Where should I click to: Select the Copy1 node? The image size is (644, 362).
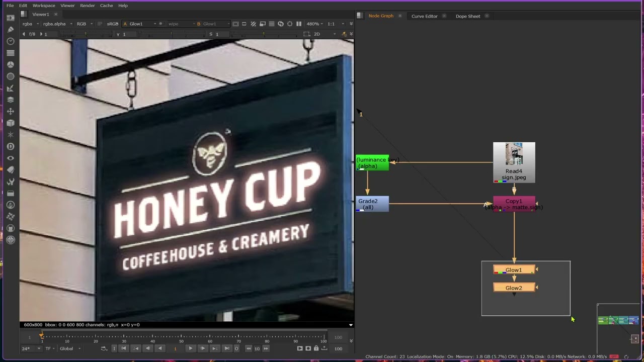514,204
